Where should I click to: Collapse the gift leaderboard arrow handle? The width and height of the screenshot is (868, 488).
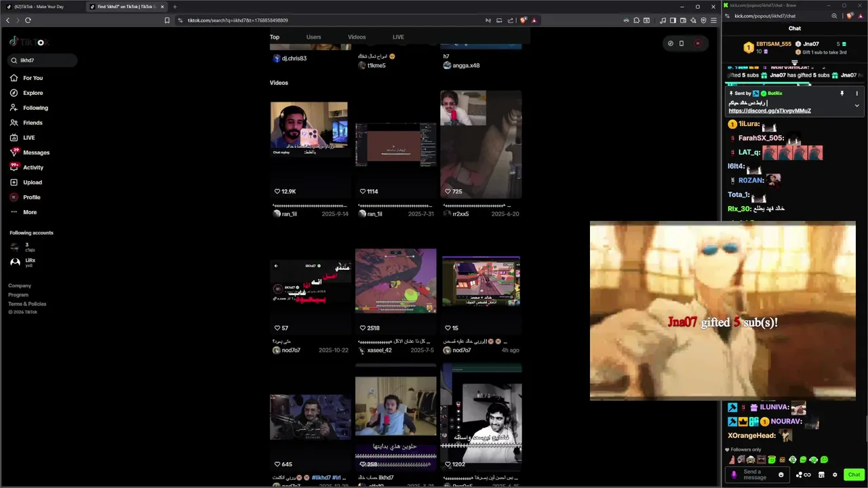click(795, 62)
